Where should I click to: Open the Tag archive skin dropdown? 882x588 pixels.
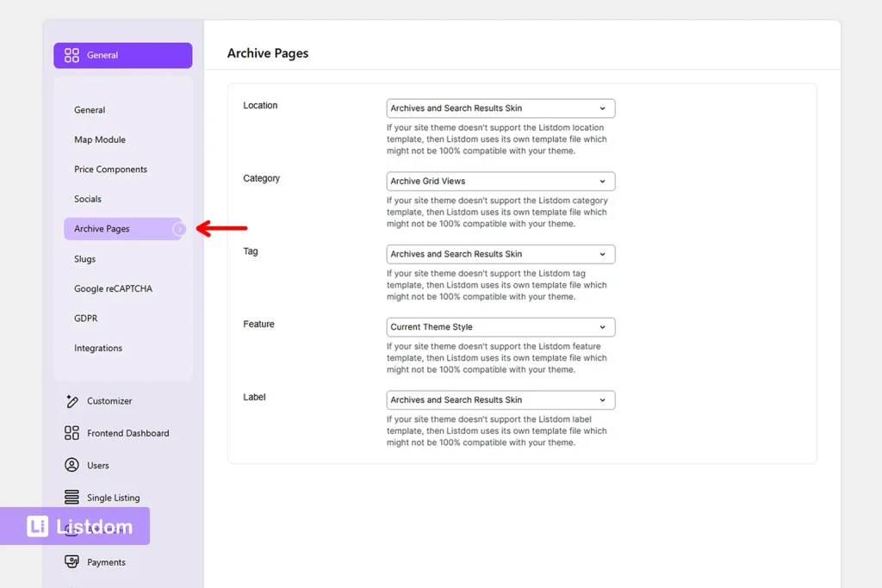click(500, 254)
